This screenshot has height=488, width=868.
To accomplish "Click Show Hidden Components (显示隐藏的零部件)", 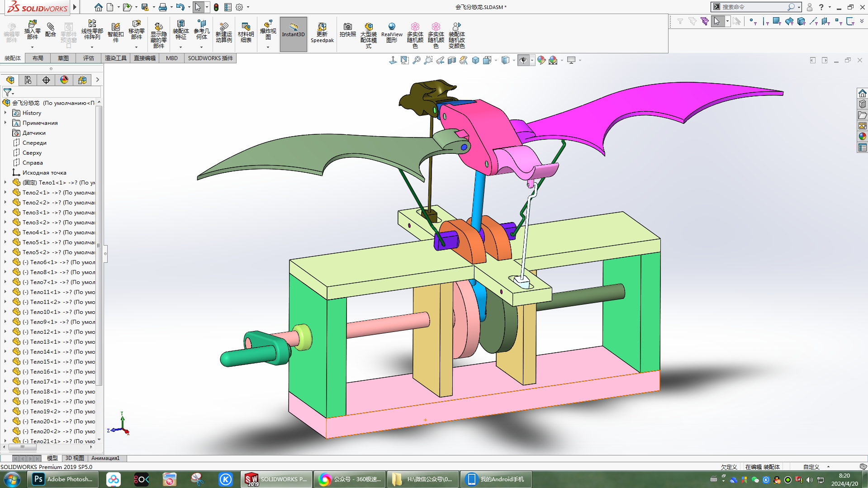I will click(158, 35).
